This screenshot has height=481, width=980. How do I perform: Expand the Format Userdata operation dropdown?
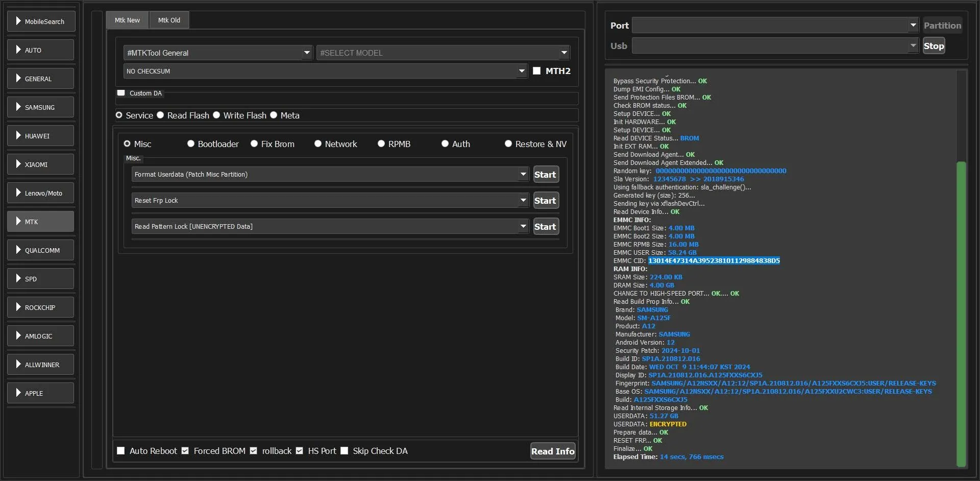[330, 174]
